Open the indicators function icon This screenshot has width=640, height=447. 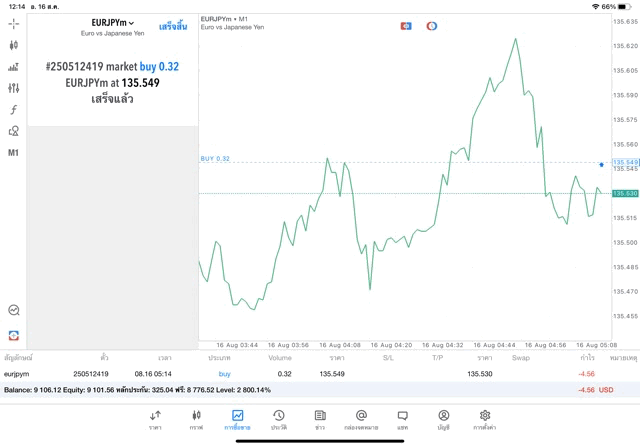point(13,109)
